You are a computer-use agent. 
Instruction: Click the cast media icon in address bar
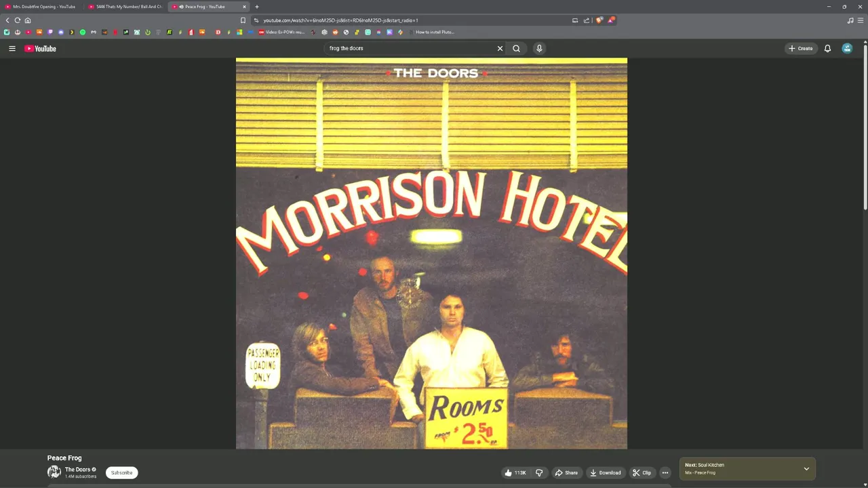point(575,20)
